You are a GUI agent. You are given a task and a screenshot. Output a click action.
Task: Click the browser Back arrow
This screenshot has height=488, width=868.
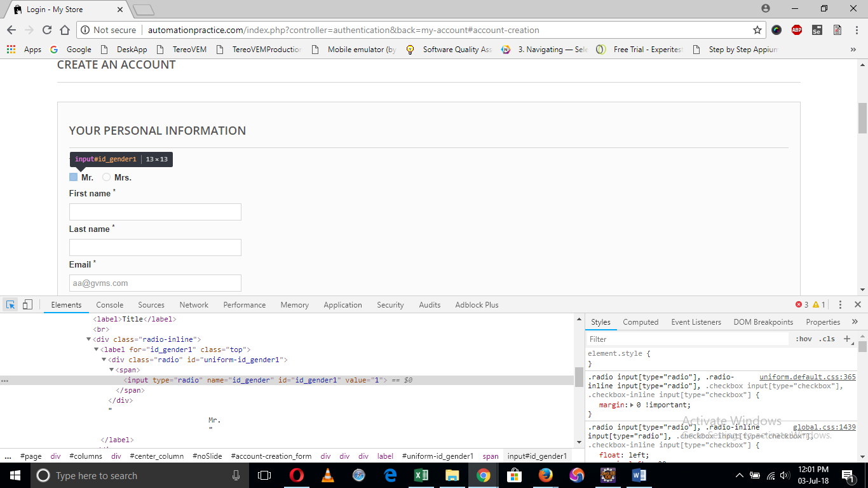click(11, 30)
